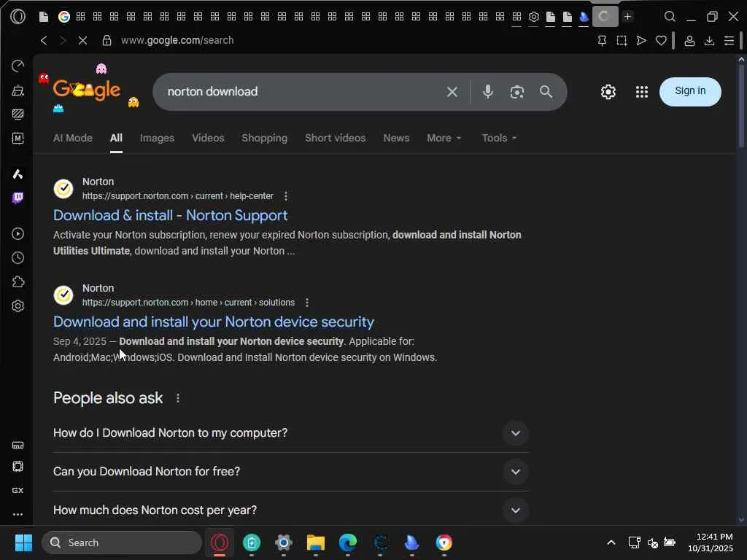Image resolution: width=747 pixels, height=560 pixels.
Task: Open the profile account icon in toolbar
Action: click(689, 41)
